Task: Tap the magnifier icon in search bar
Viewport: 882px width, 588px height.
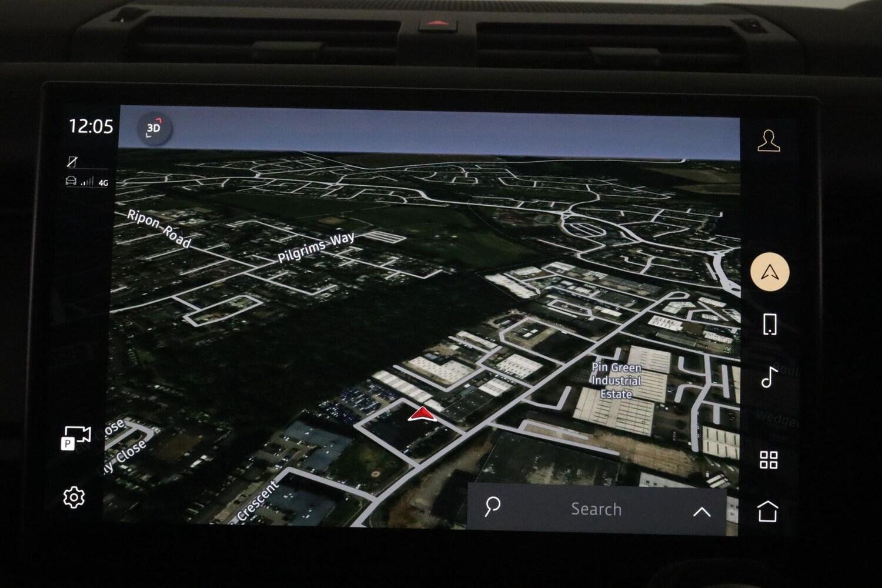Action: click(x=492, y=507)
